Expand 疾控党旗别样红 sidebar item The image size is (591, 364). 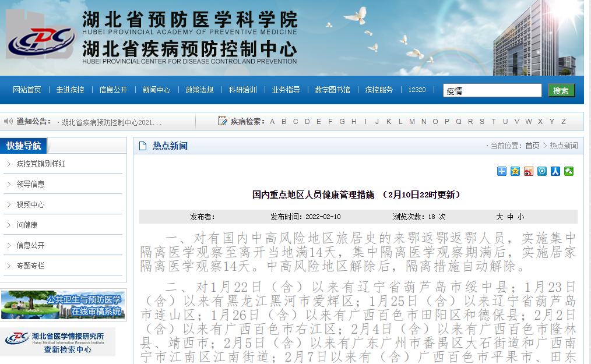(x=41, y=164)
